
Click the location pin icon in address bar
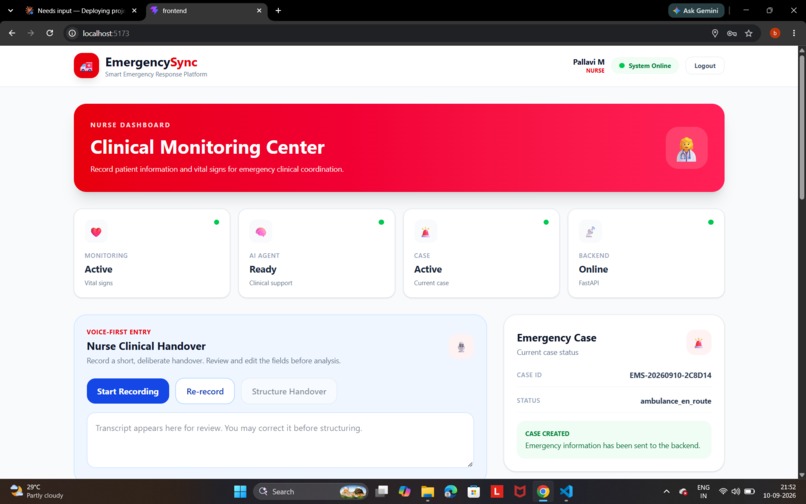(715, 33)
